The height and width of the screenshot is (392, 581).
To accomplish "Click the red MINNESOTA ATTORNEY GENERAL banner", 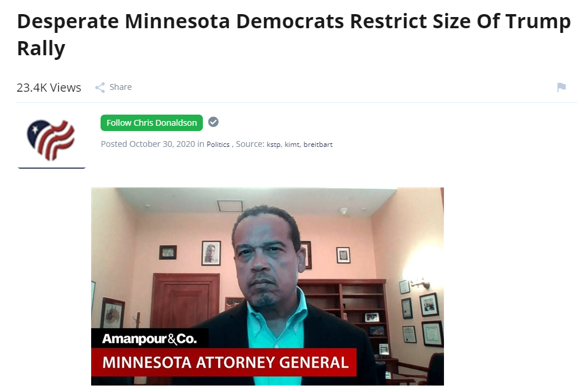I will point(224,362).
